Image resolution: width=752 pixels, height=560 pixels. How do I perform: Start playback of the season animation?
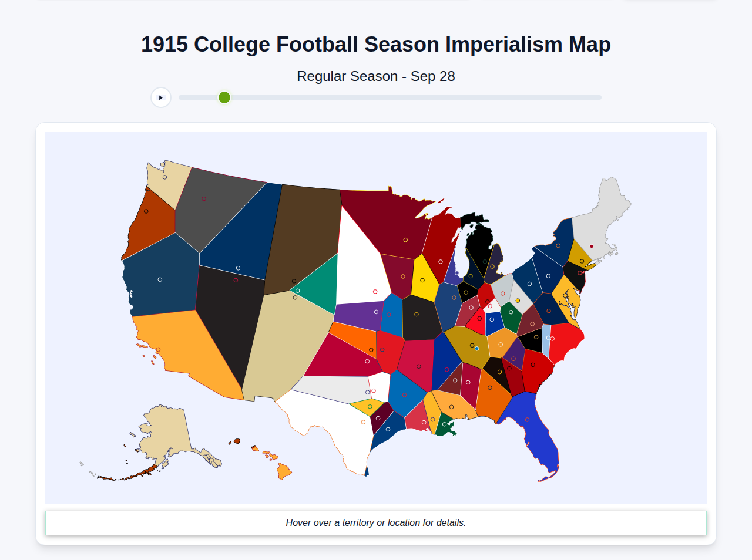161,97
